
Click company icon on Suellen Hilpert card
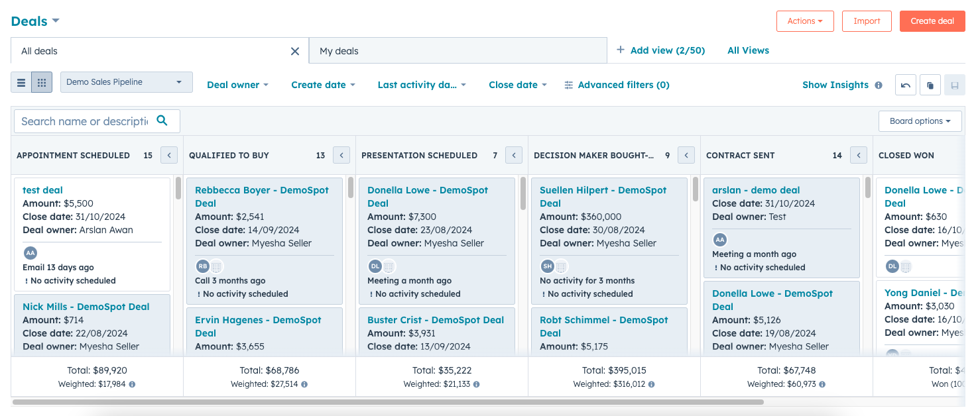point(561,266)
